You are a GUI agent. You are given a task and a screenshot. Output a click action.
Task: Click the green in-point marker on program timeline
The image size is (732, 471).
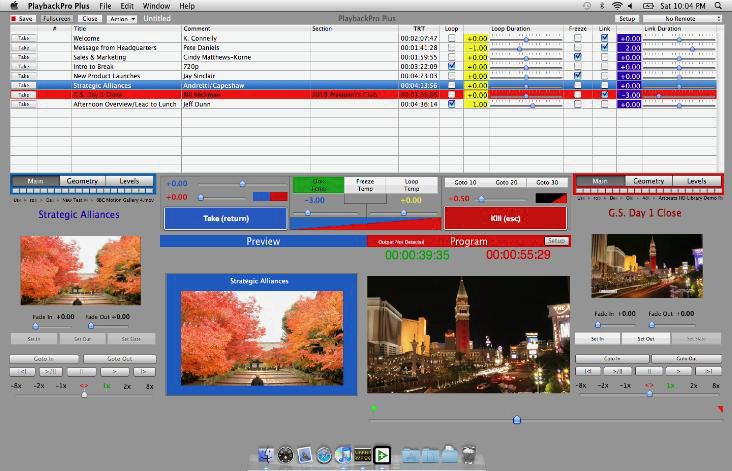click(373, 408)
